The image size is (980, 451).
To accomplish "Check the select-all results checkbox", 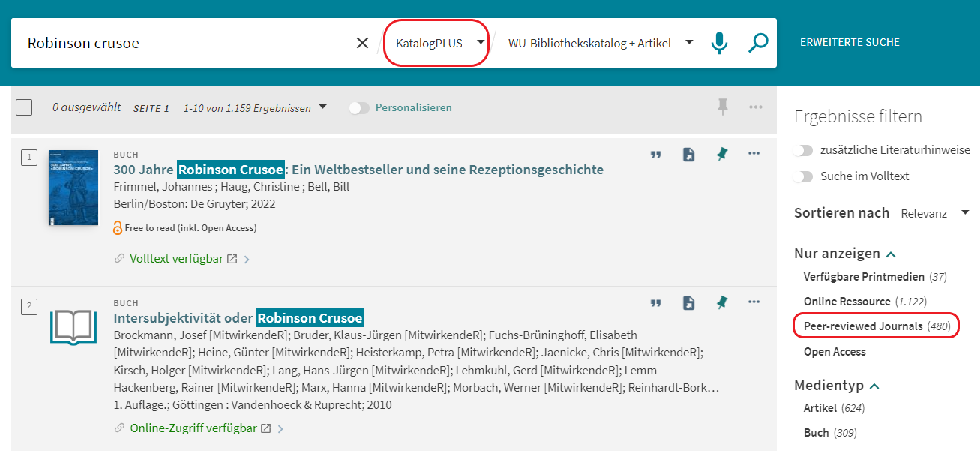I will 24,107.
